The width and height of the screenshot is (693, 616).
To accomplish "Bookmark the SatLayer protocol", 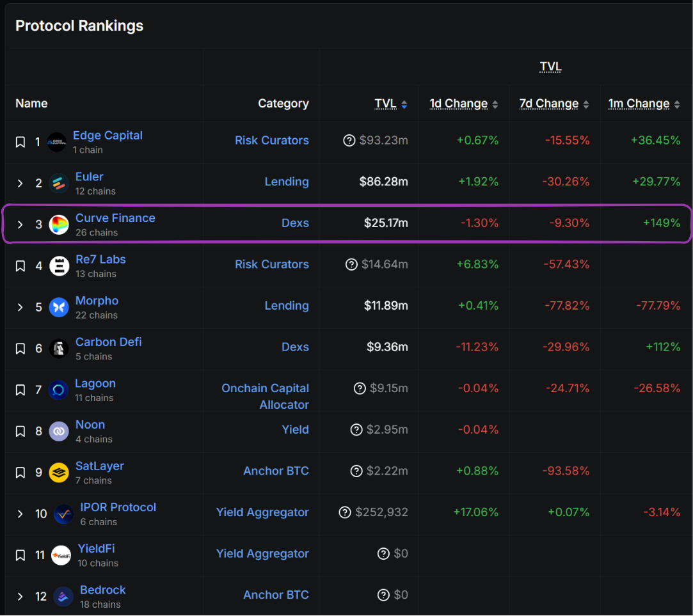I will (x=20, y=473).
